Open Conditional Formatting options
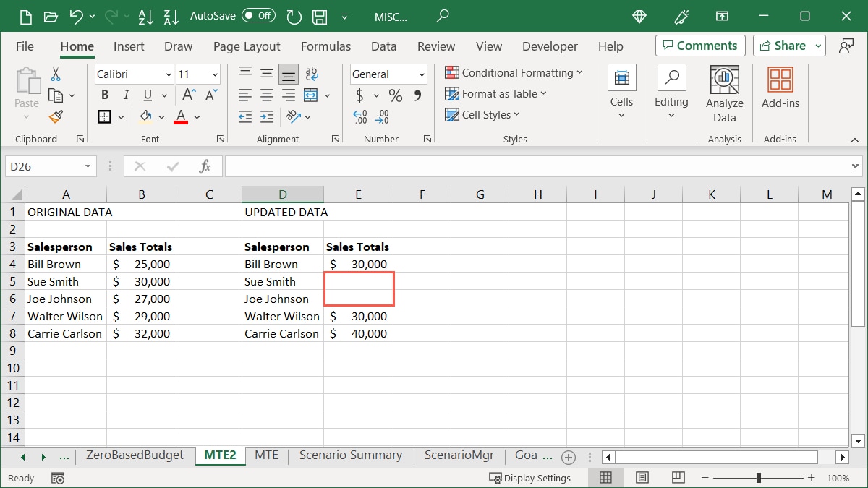Viewport: 868px width, 488px height. point(514,73)
